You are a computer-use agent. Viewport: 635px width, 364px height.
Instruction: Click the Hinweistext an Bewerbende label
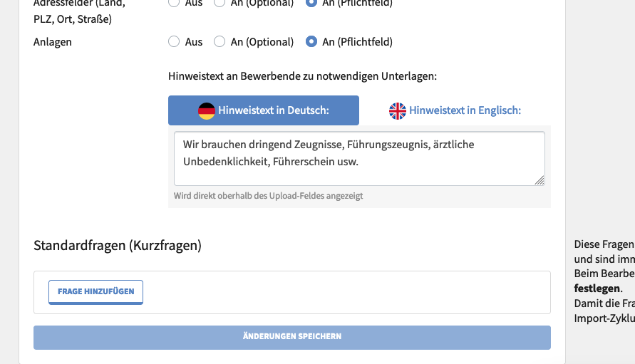(x=302, y=76)
